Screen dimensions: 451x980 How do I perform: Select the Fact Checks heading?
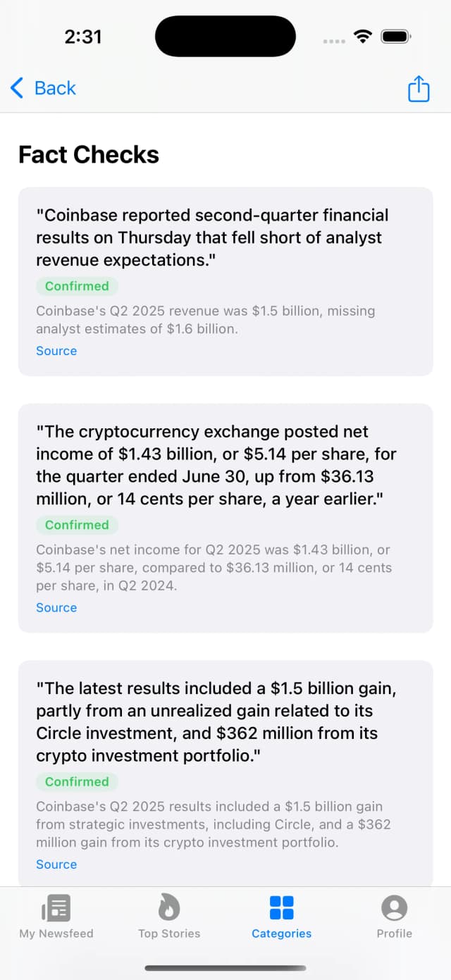point(88,154)
